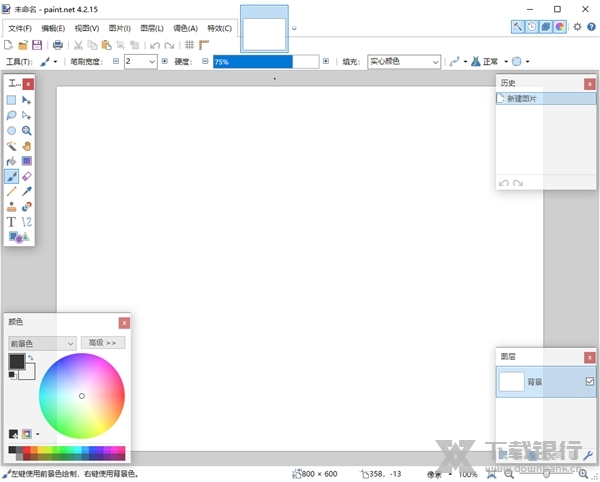Toggle the Tools window button

coord(517,27)
